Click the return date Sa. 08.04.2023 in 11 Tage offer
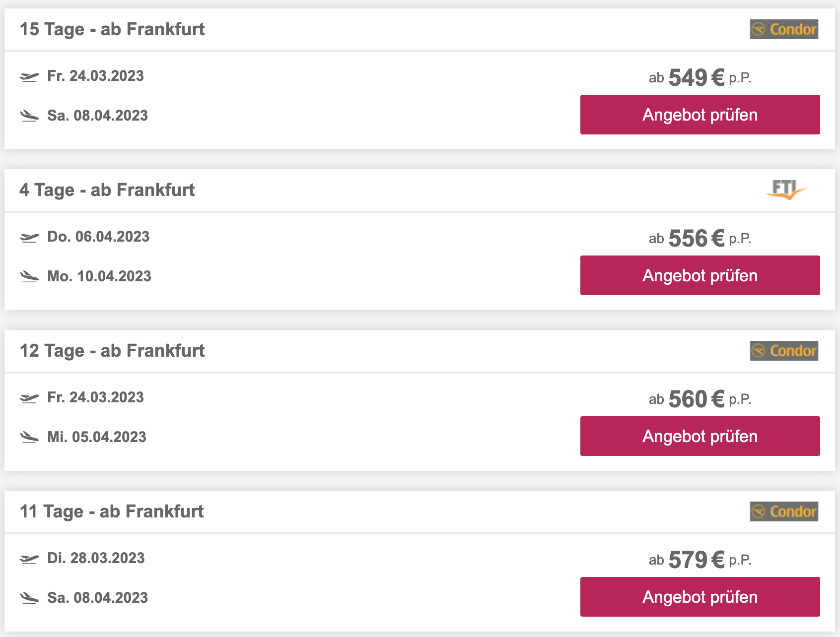 click(98, 598)
